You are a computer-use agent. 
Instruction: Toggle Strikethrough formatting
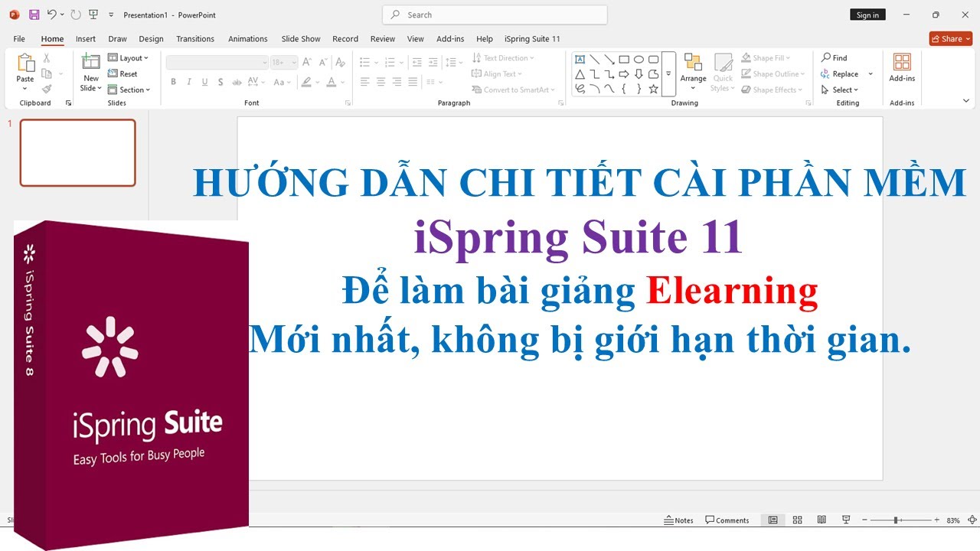[237, 82]
